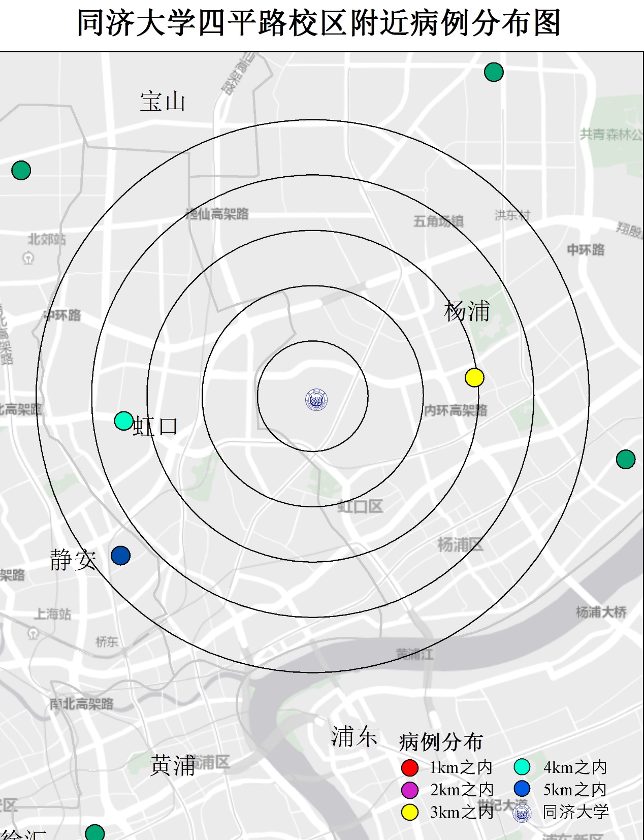
Task: Click the gray 虹口区 basemap label
Action: pyautogui.click(x=360, y=506)
